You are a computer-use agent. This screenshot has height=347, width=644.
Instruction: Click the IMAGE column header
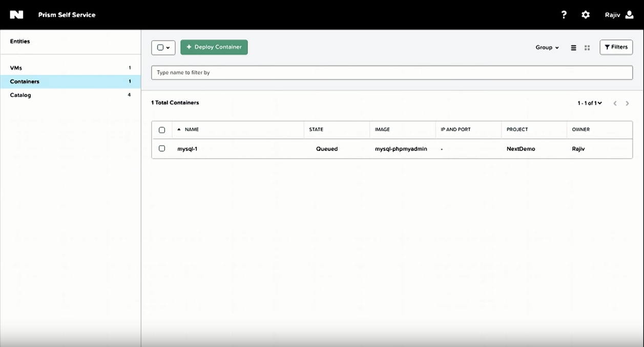pyautogui.click(x=382, y=129)
